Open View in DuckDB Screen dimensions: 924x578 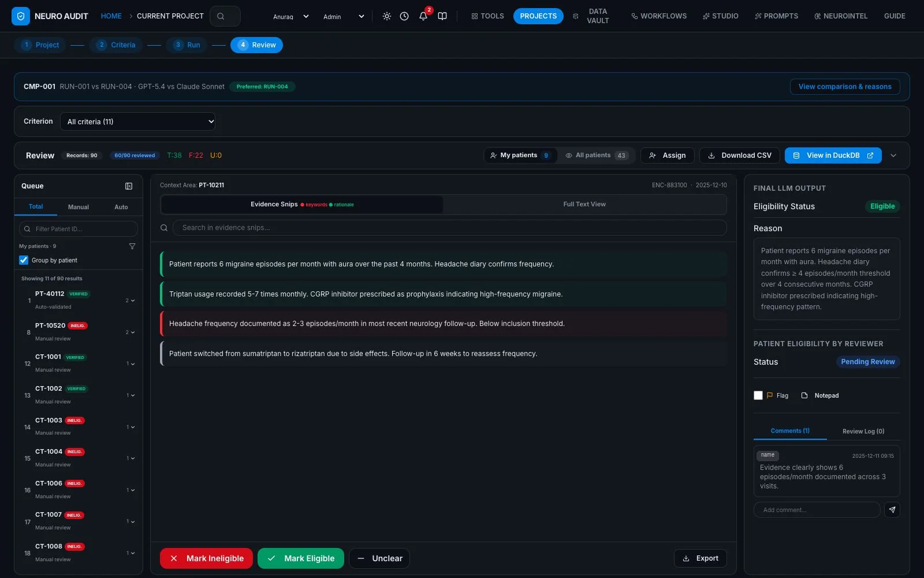pos(833,155)
